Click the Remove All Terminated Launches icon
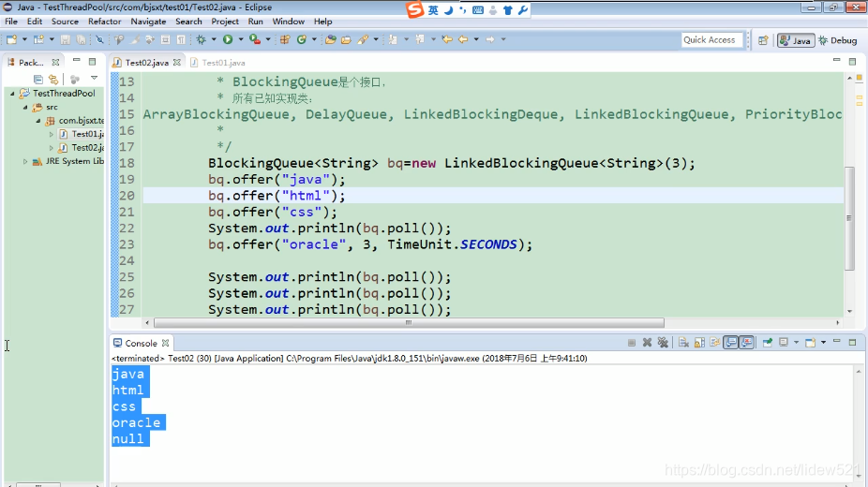The image size is (868, 487). tap(663, 343)
